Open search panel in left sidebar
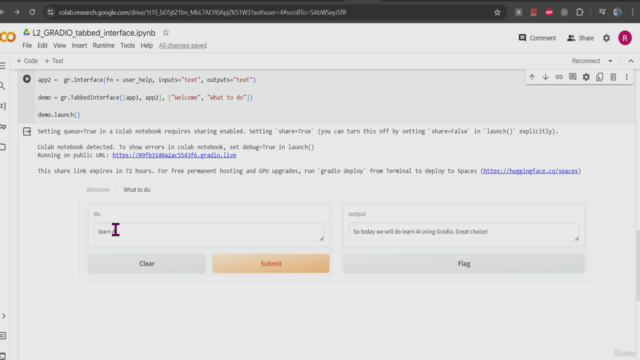Viewport: 640px width, 360px height. pyautogui.click(x=2, y=86)
